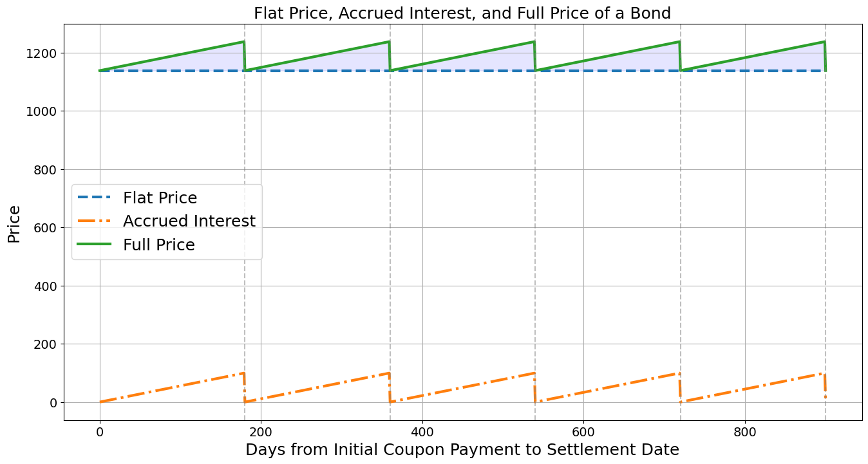Click the 1000 tick label on y-axis
The width and height of the screenshot is (868, 464).
43,111
